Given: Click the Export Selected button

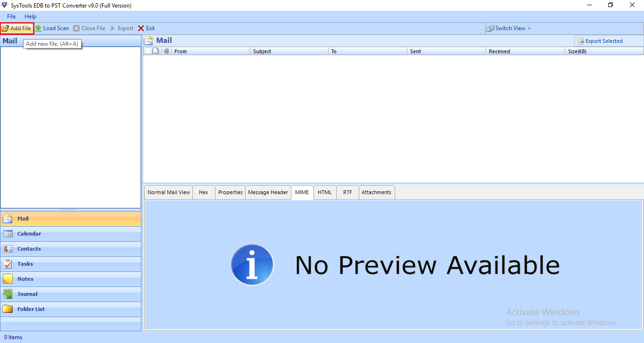Looking at the screenshot, I should pyautogui.click(x=600, y=41).
